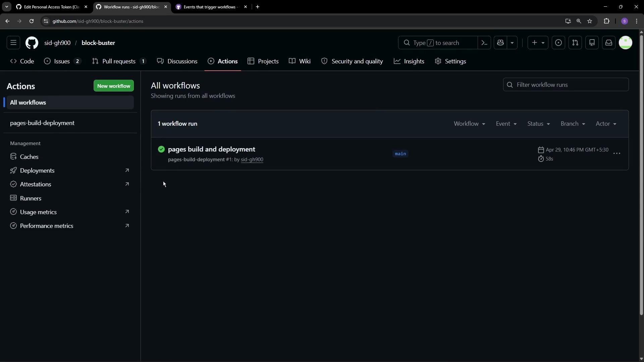Open Performance metrics link
The width and height of the screenshot is (644, 362).
click(70, 226)
